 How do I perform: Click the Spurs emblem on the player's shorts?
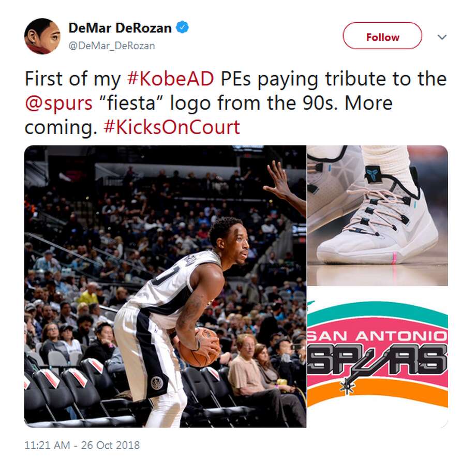tap(157, 383)
